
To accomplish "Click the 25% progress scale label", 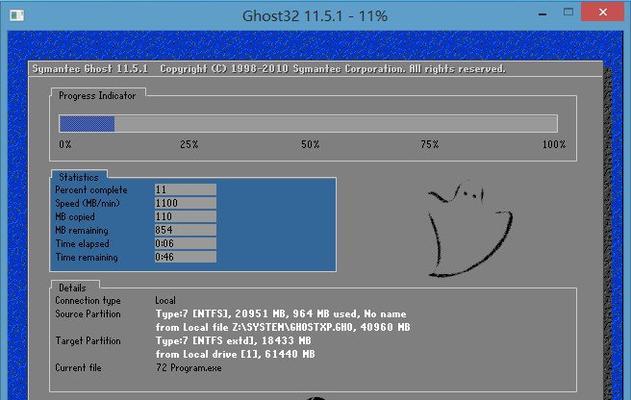I will [189, 144].
